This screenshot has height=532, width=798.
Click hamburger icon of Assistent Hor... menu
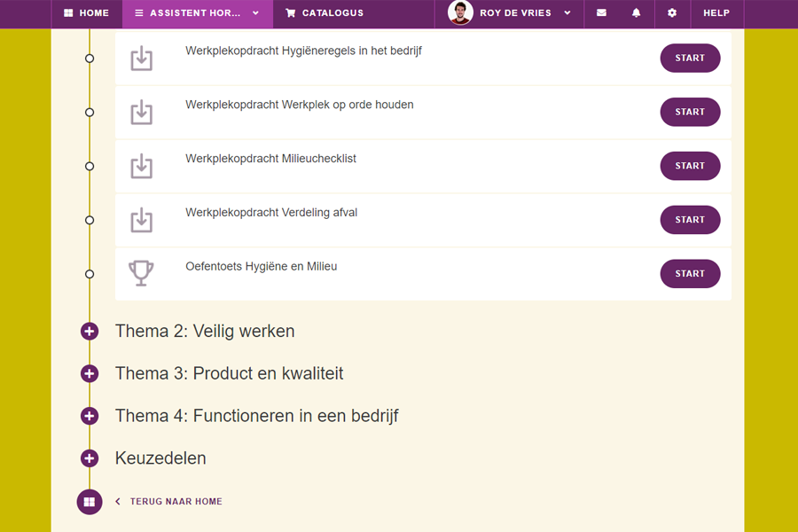pos(139,12)
